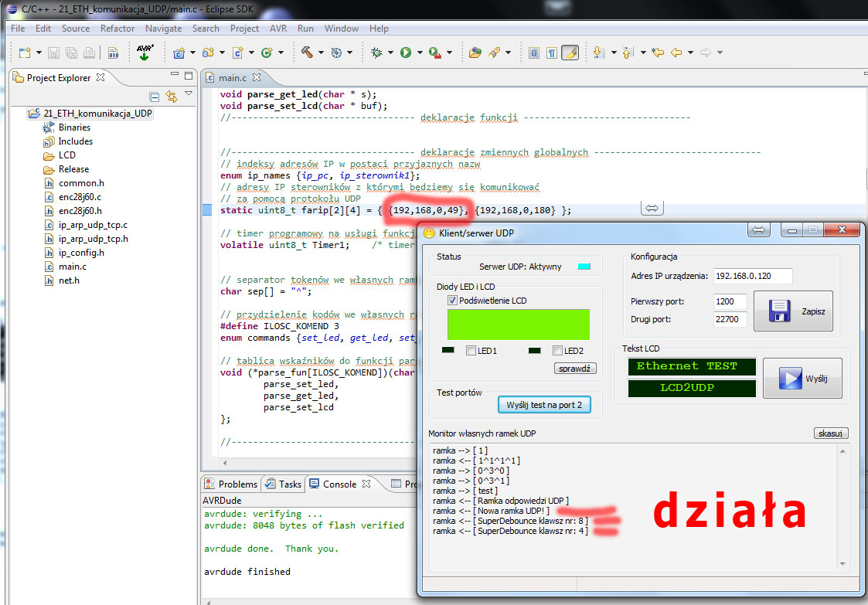Open Project Explorer view menu triangle
The height and width of the screenshot is (605, 868).
click(189, 93)
